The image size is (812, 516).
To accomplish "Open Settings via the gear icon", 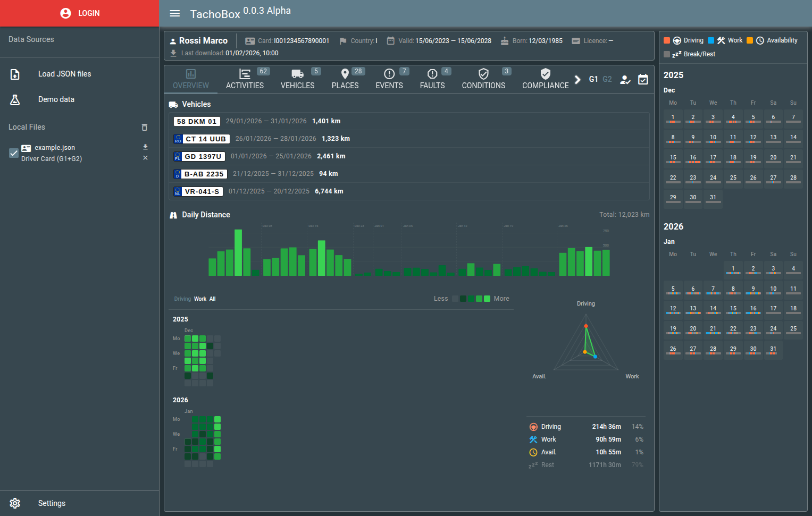I will point(15,503).
